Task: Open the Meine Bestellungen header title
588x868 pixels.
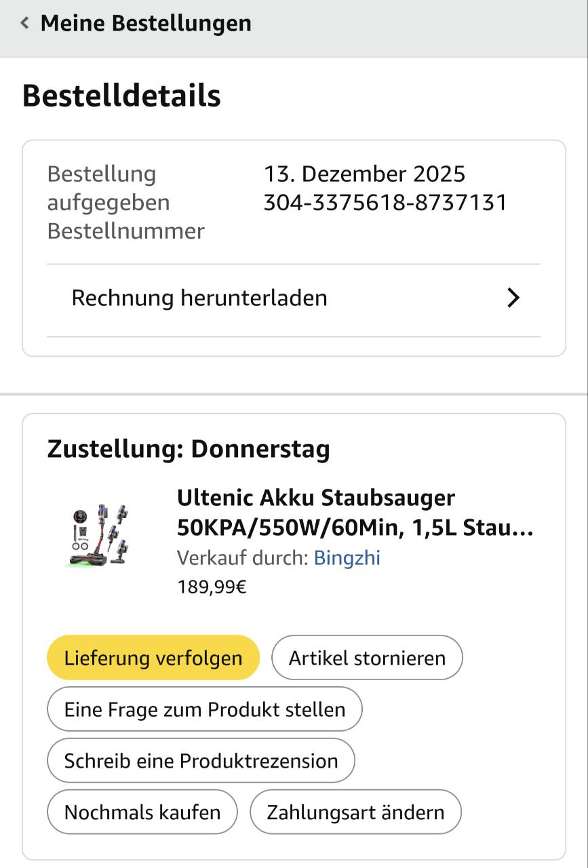Action: coord(146,24)
